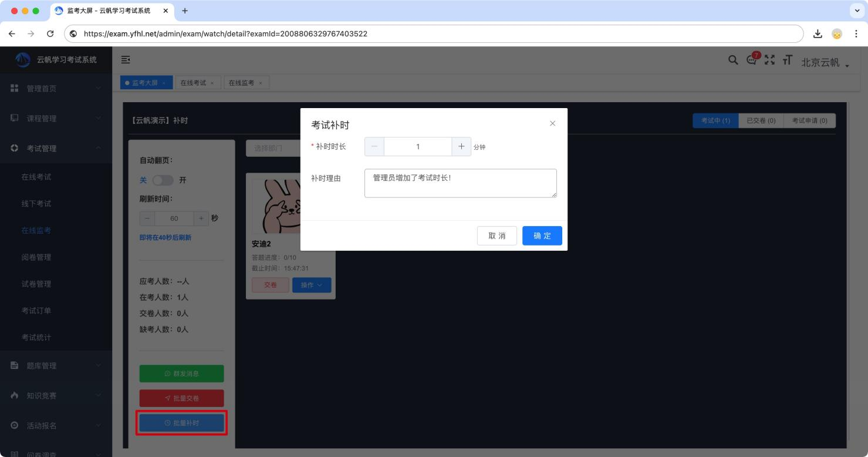Decrease 补时时长 with minus button
The width and height of the screenshot is (868, 457).
pyautogui.click(x=374, y=147)
